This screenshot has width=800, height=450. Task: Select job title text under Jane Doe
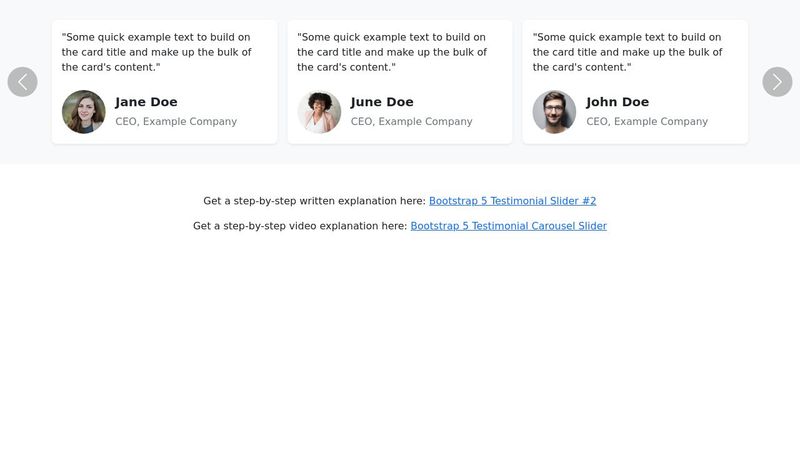click(176, 121)
